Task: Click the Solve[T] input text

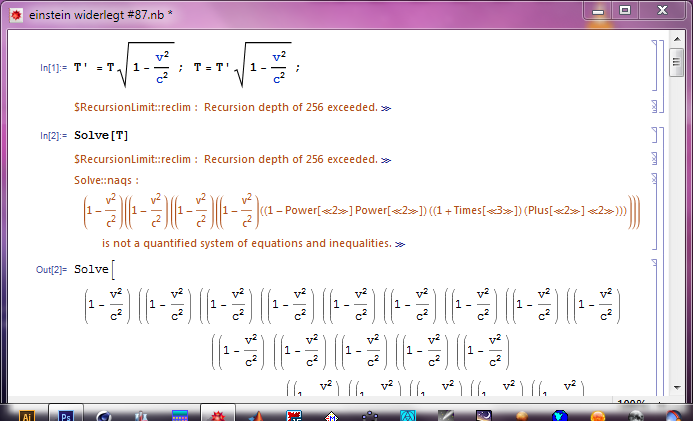Action: [x=101, y=136]
